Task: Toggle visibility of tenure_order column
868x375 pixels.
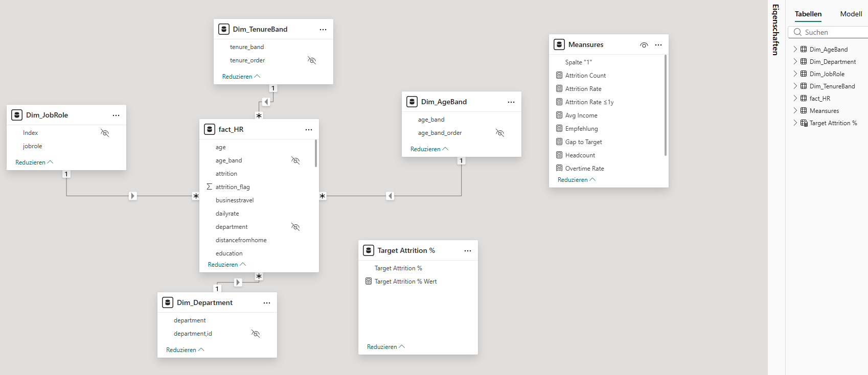Action: pyautogui.click(x=312, y=60)
